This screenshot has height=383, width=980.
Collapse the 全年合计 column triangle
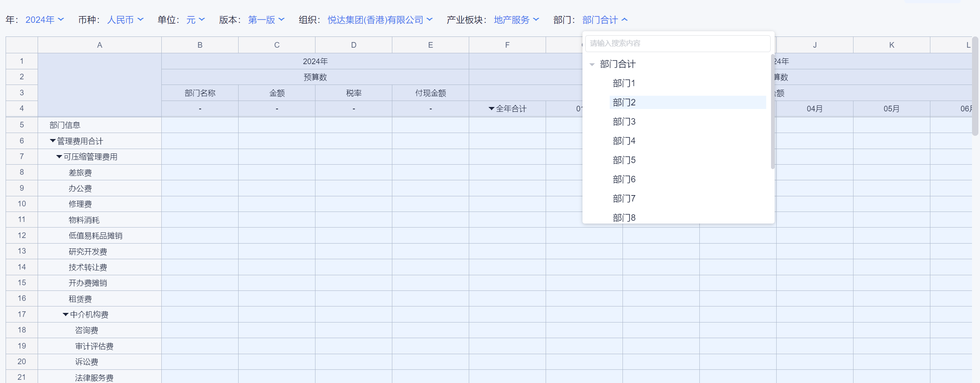(x=491, y=109)
